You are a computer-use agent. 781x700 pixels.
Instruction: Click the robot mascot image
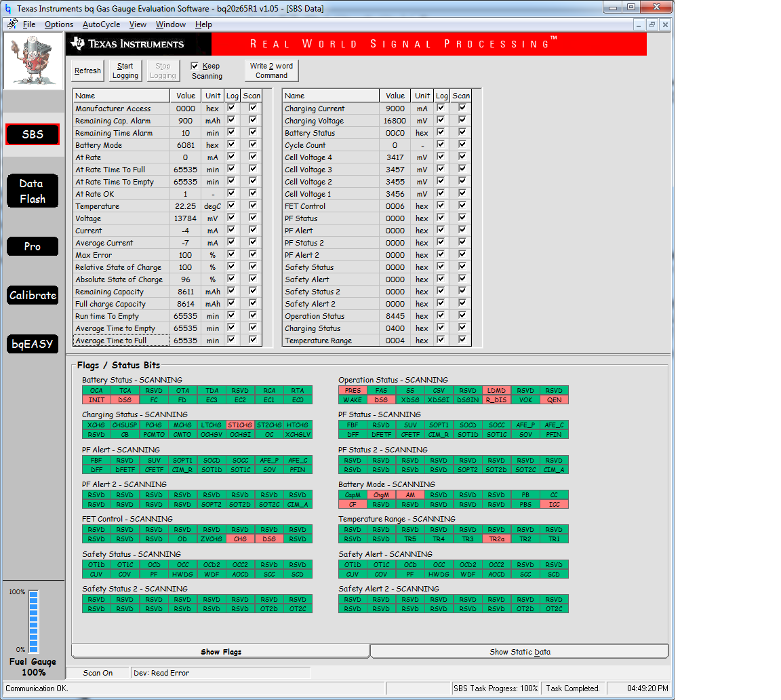pos(33,61)
